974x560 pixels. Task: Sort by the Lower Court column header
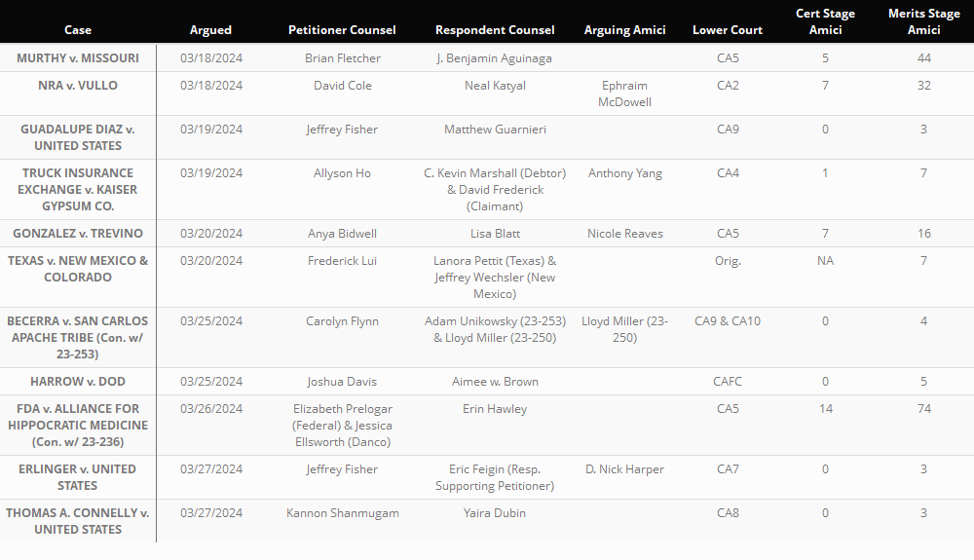(x=728, y=30)
